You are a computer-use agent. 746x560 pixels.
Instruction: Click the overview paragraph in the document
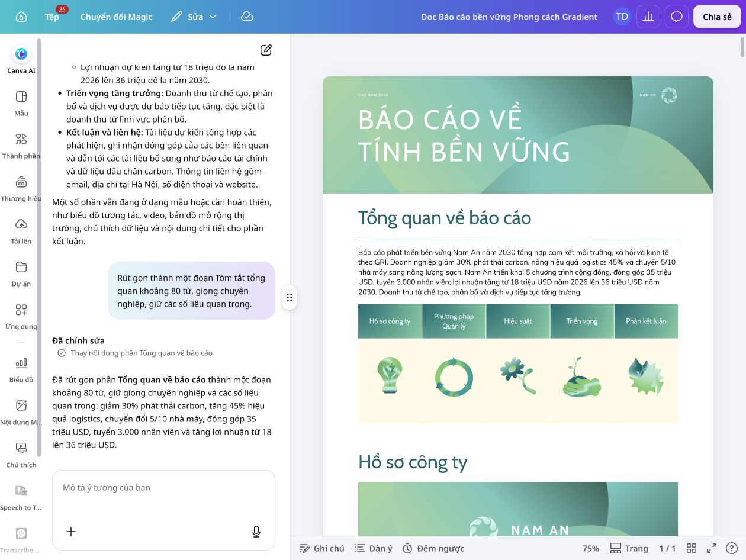(x=517, y=272)
